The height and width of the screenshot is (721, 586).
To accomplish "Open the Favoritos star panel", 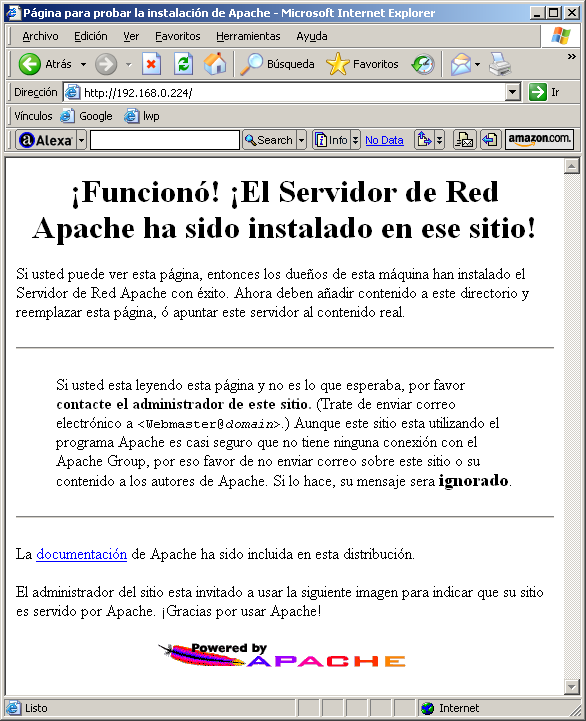I will 362,64.
